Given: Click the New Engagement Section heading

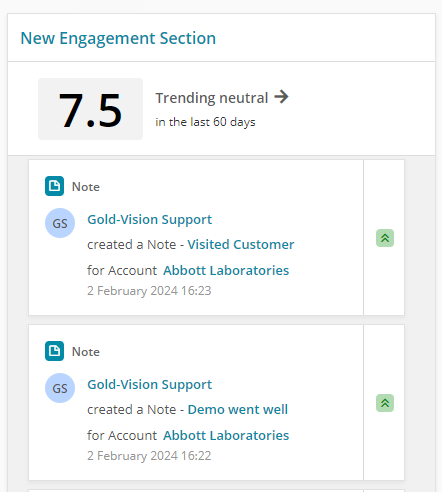Looking at the screenshot, I should pyautogui.click(x=118, y=38).
